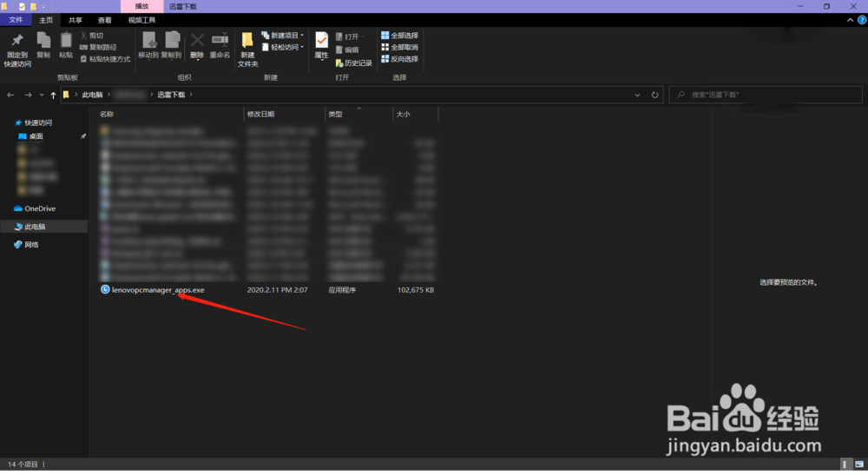Click the Play (播放) contextual tab
Viewport: 868px width, 475px height.
[142, 7]
